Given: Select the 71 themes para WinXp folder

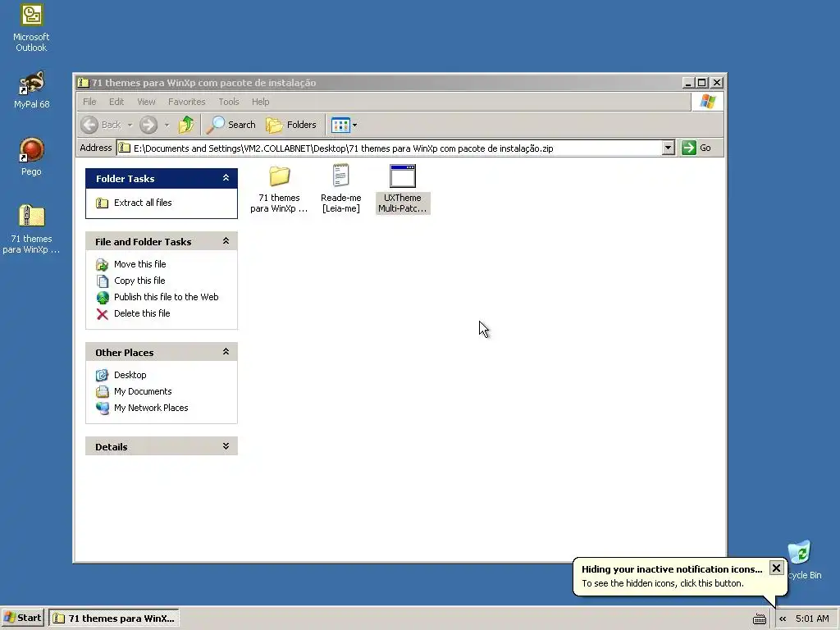Looking at the screenshot, I should [279, 189].
